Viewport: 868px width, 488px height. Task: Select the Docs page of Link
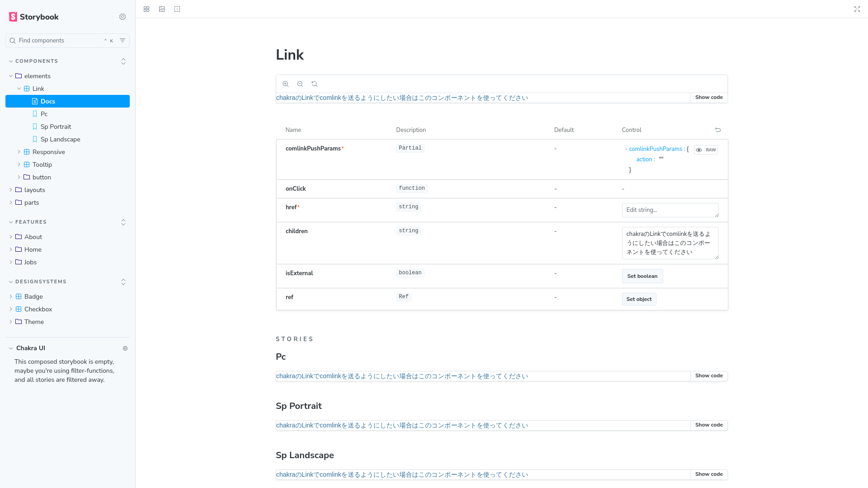[67, 101]
